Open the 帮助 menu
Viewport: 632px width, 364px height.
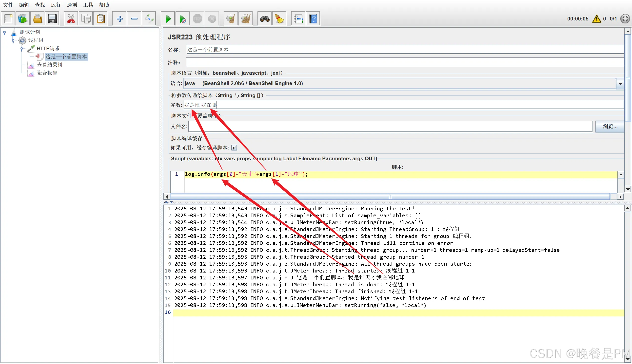pos(104,5)
